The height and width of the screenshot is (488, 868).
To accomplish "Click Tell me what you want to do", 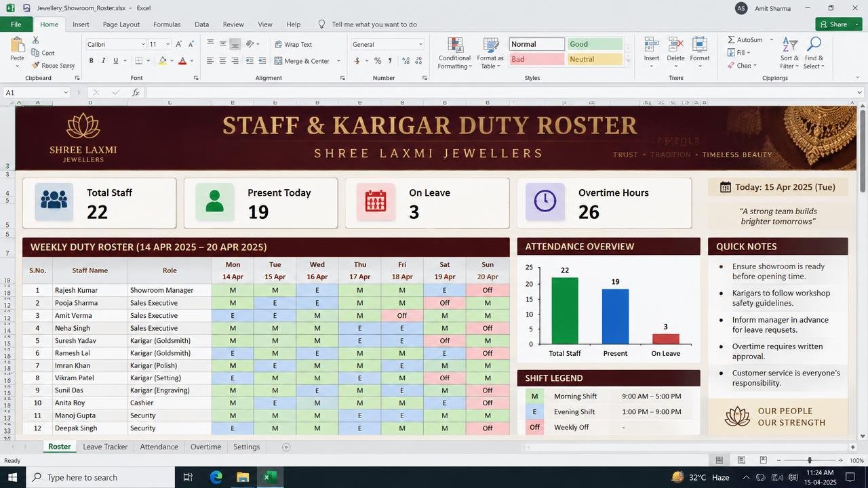I will [x=374, y=24].
